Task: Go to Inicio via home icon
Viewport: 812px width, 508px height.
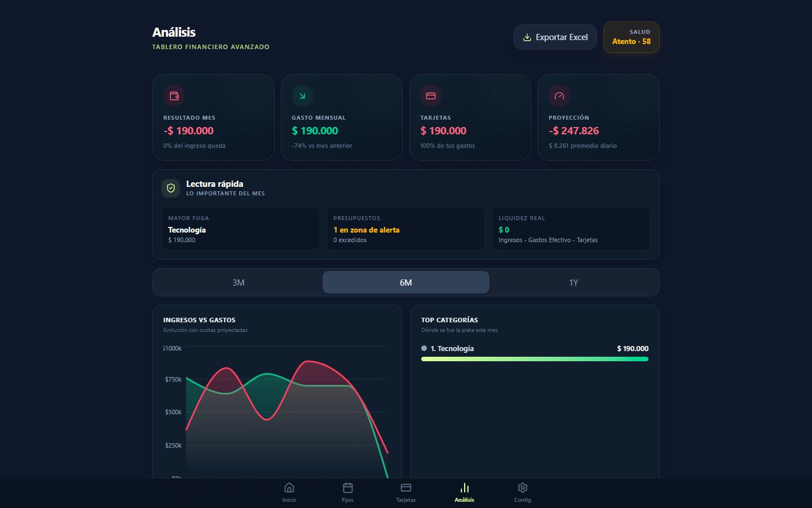Action: point(289,488)
